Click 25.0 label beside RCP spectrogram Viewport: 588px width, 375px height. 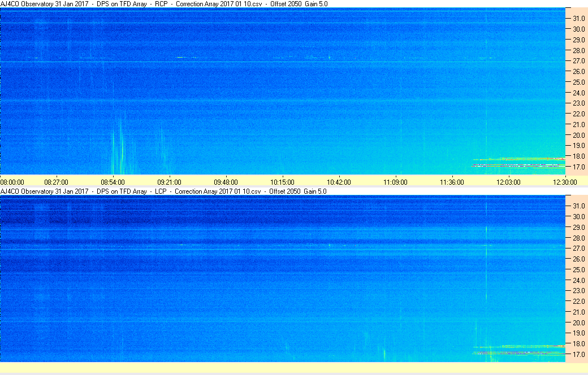pos(578,82)
